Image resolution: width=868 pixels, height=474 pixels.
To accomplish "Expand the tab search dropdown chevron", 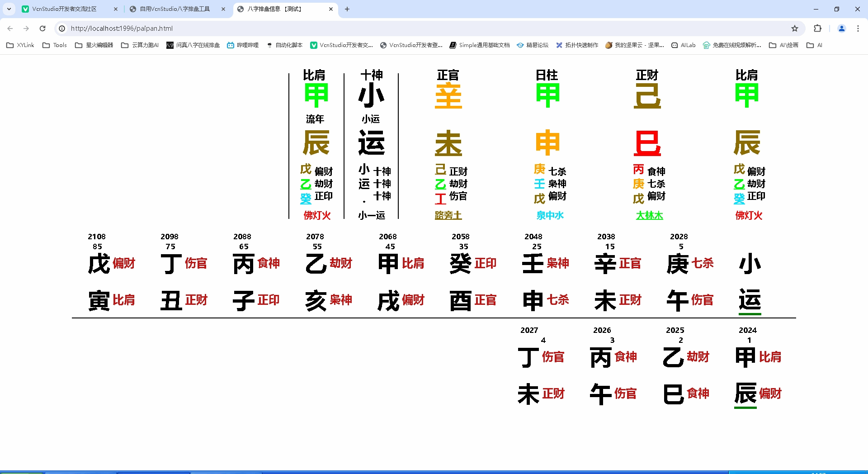I will (x=9, y=9).
